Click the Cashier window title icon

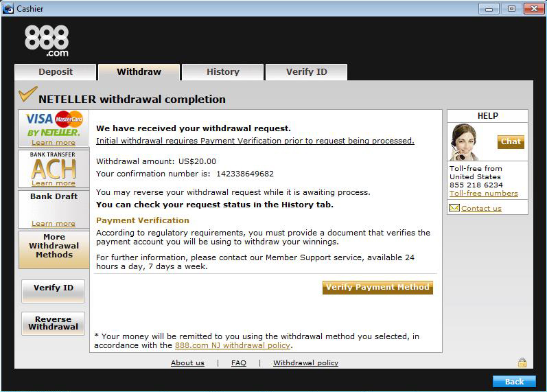tap(8, 8)
